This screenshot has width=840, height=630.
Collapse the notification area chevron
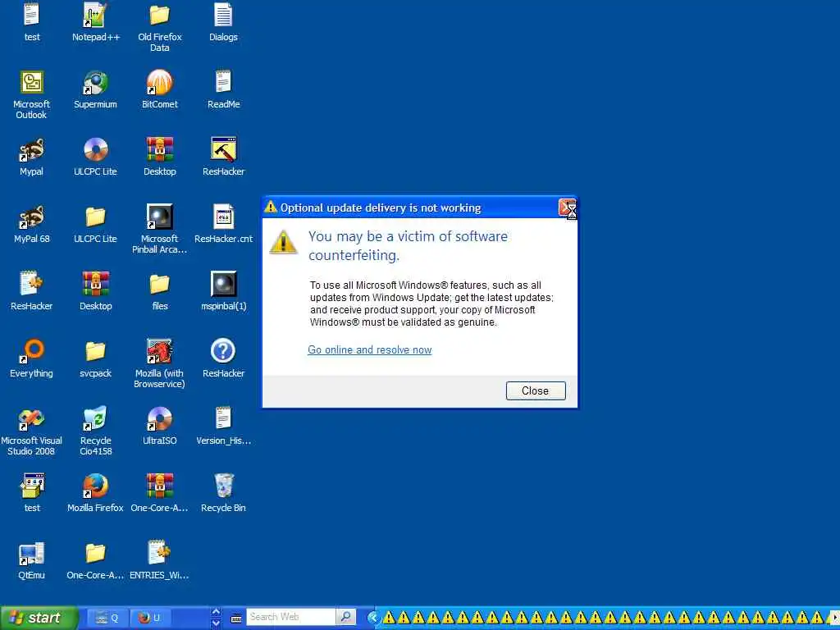click(x=373, y=618)
